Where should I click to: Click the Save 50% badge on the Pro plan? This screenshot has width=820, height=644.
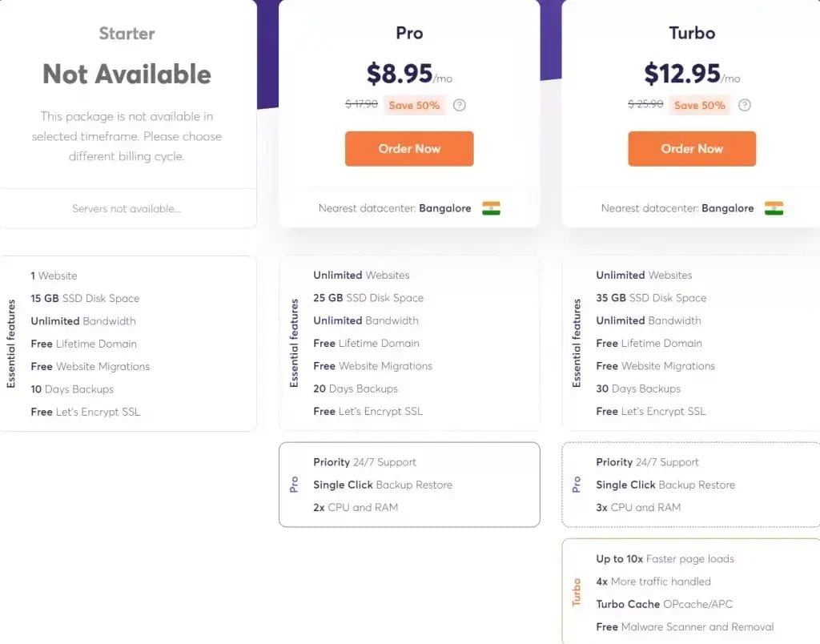pyautogui.click(x=414, y=104)
